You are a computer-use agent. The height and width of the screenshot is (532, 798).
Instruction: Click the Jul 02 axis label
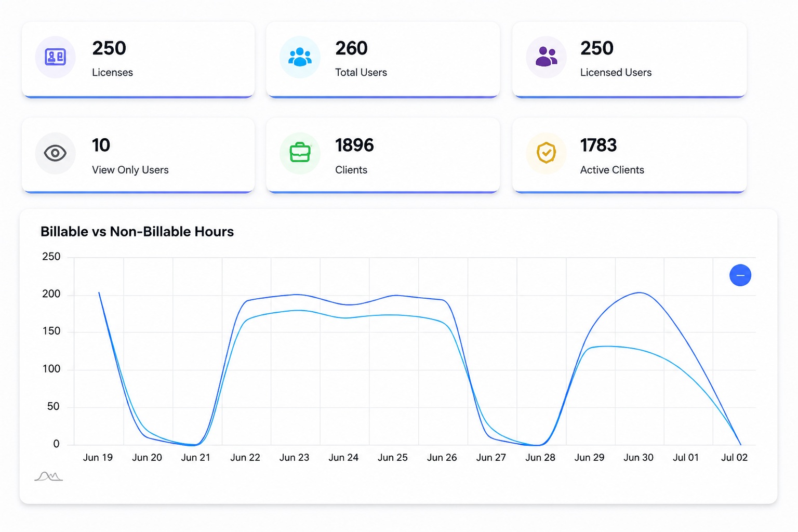pos(735,458)
